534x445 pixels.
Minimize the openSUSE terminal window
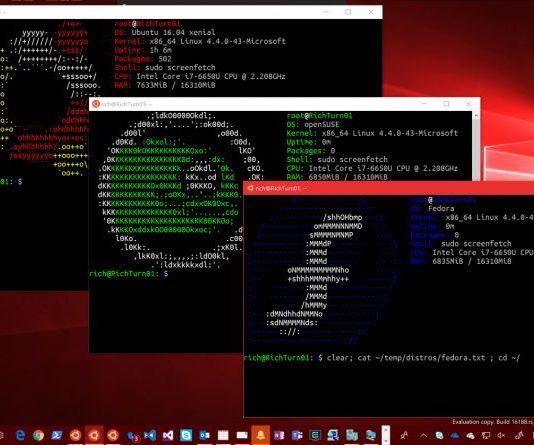[x=424, y=104]
